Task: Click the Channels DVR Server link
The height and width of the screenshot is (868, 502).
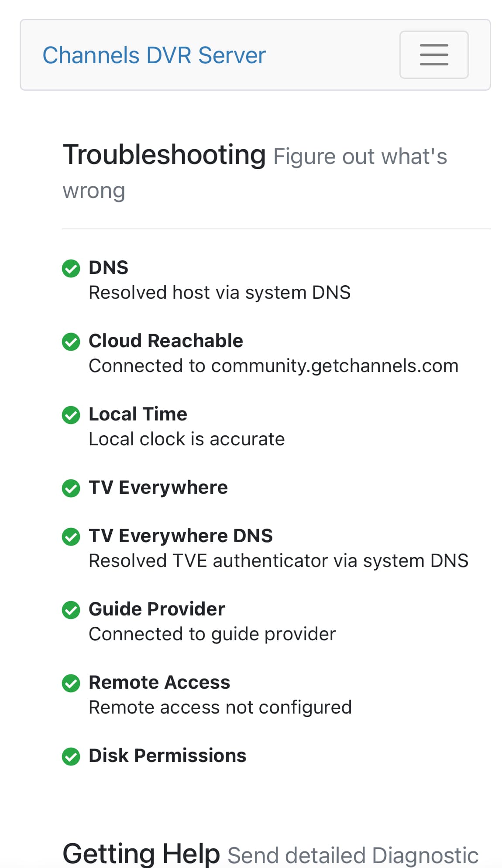Action: coord(154,55)
